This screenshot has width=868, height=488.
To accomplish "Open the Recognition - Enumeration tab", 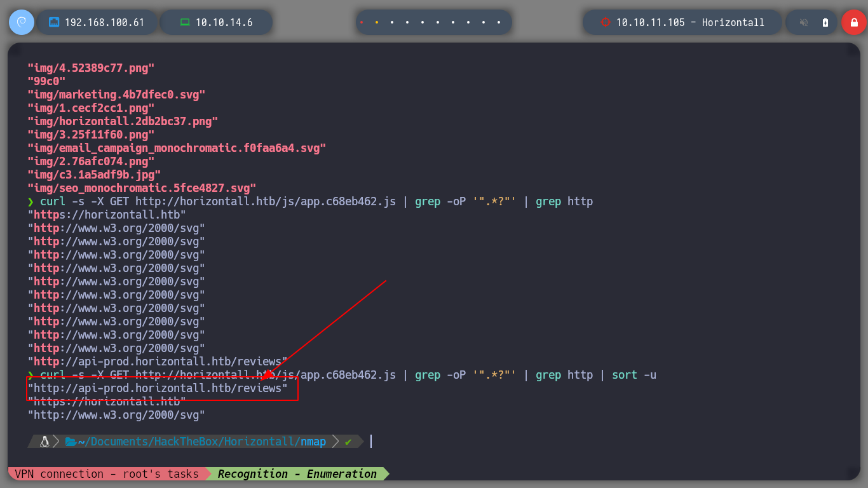I will (x=297, y=474).
